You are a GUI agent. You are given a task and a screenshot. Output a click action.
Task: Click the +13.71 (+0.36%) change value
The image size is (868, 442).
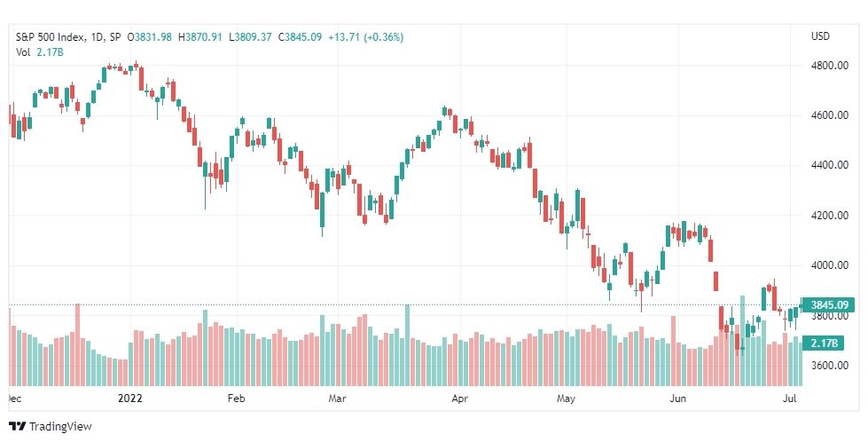[366, 37]
